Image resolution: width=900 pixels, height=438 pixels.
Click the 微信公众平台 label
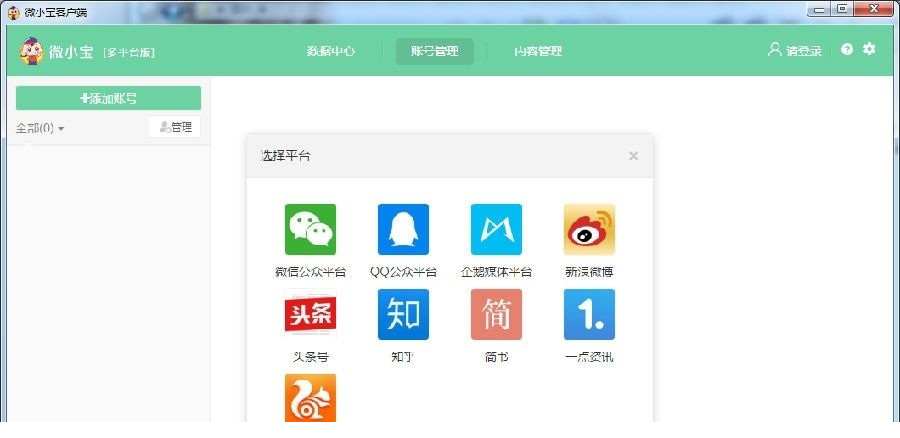click(x=311, y=272)
